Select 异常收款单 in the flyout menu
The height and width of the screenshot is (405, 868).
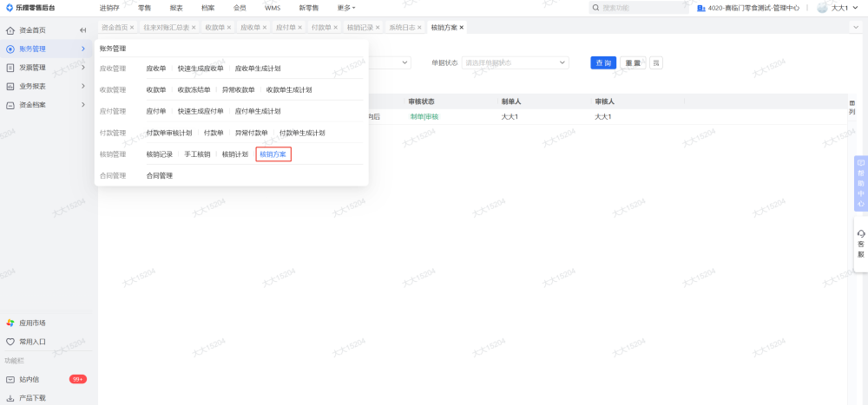(238, 89)
